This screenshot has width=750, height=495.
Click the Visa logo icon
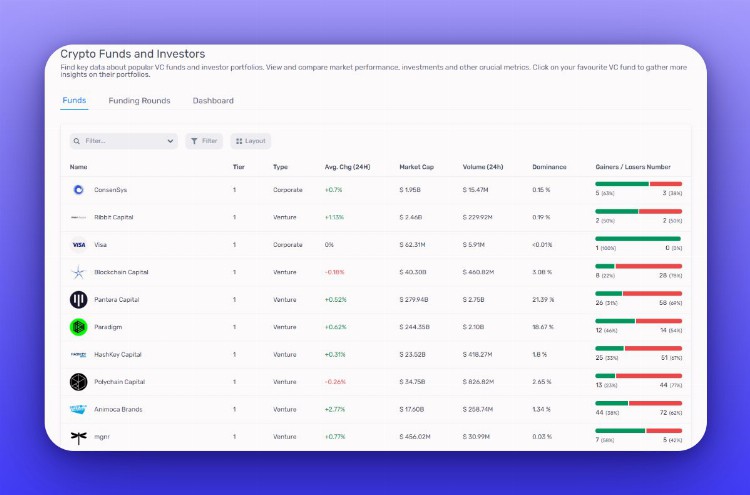[78, 244]
